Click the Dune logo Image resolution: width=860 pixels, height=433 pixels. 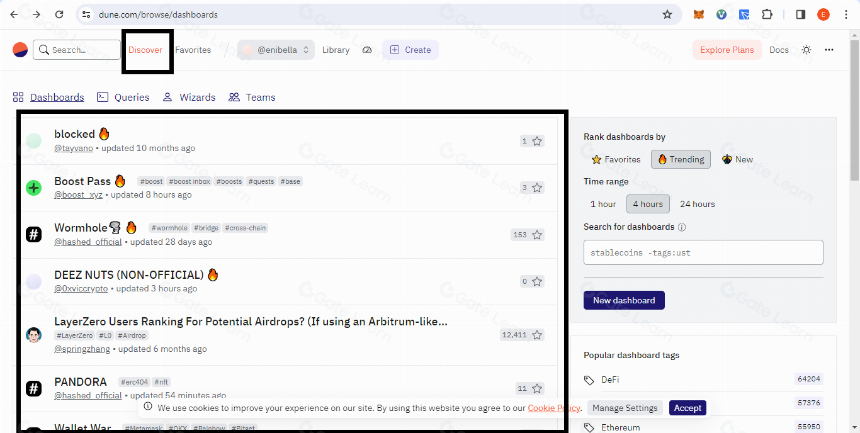pos(20,49)
